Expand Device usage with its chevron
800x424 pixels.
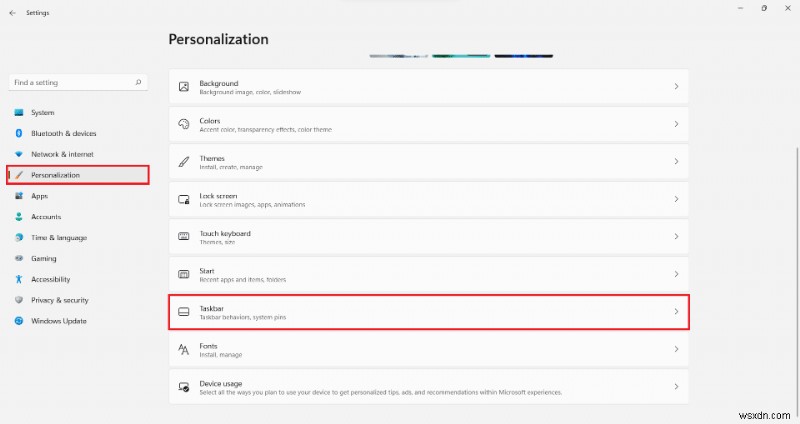pyautogui.click(x=676, y=386)
